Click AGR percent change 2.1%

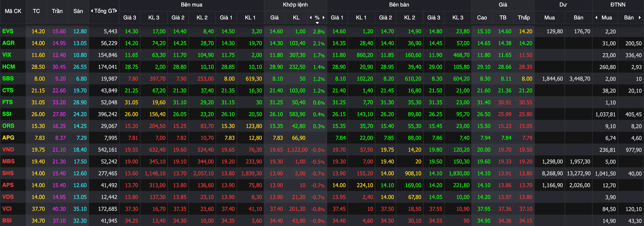(319, 44)
